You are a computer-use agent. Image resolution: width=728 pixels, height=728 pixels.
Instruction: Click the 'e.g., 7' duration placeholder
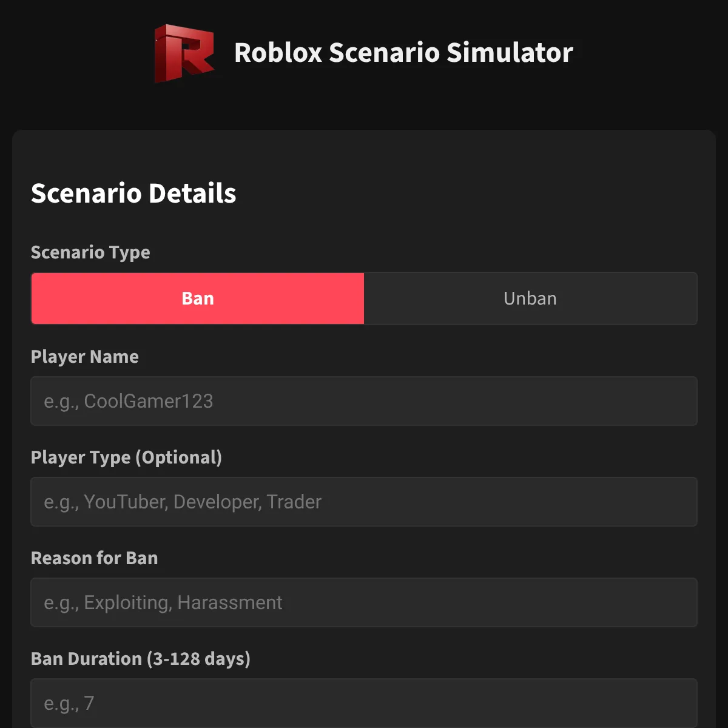[x=69, y=703]
